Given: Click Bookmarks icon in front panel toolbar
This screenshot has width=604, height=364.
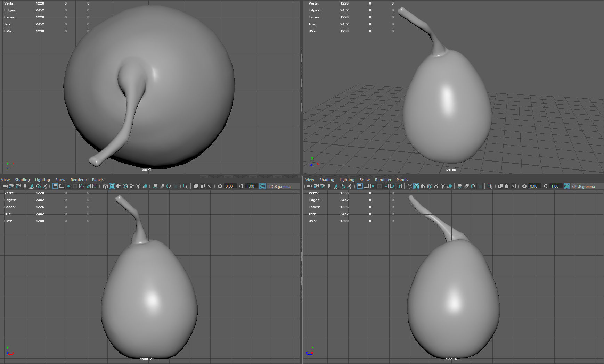Looking at the screenshot, I should [x=25, y=186].
